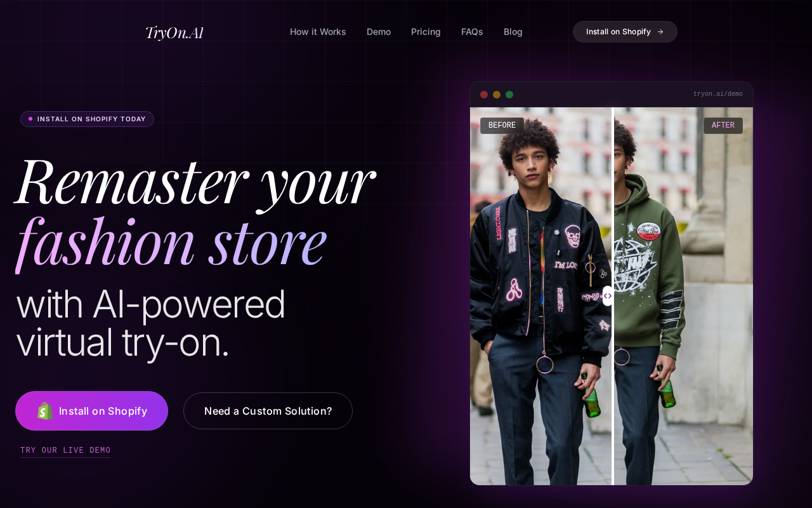Visit the Blog nav link
Image resolution: width=812 pixels, height=508 pixels.
(513, 32)
